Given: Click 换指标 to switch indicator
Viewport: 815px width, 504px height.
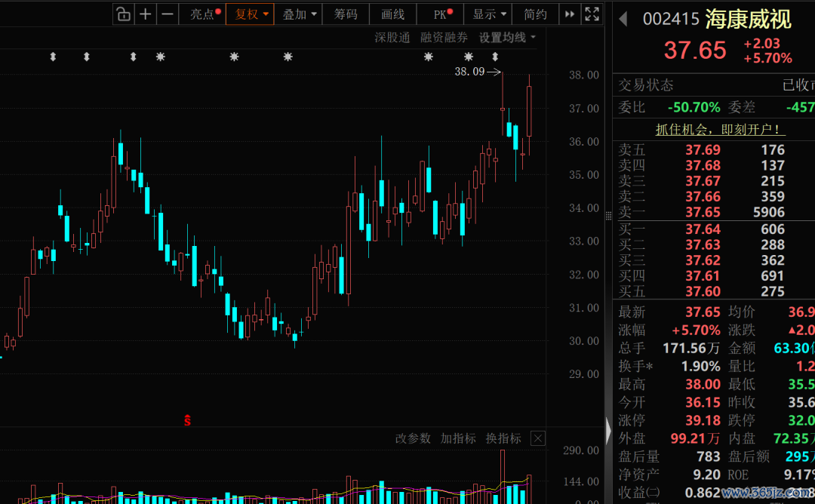Looking at the screenshot, I should click(x=503, y=438).
